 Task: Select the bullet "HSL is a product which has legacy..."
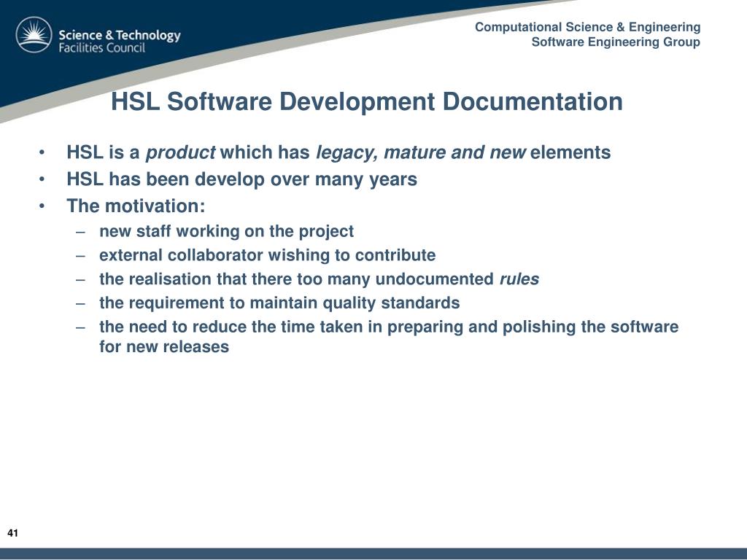click(338, 152)
